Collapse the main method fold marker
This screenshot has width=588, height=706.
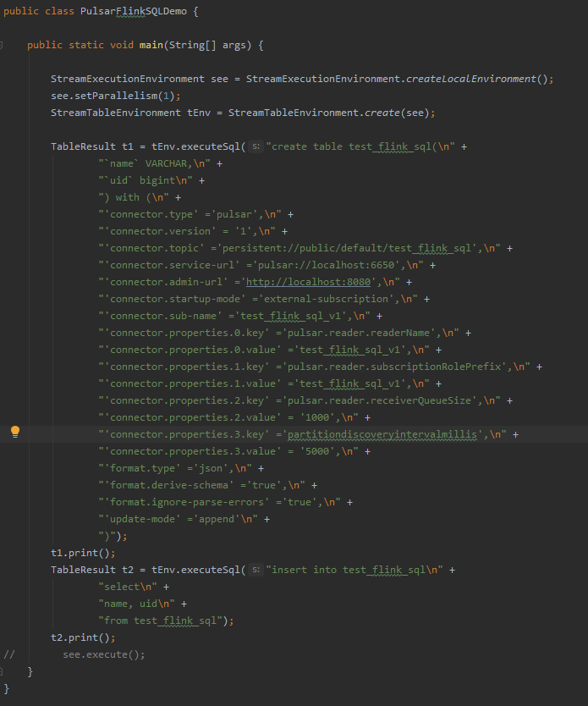(2, 45)
